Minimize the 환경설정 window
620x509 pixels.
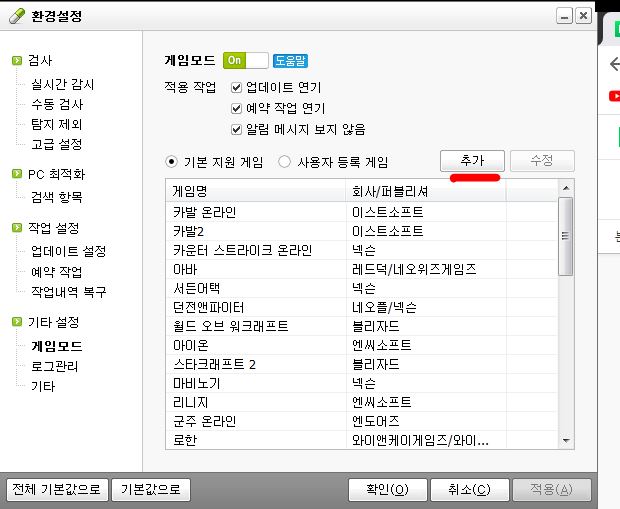564,16
